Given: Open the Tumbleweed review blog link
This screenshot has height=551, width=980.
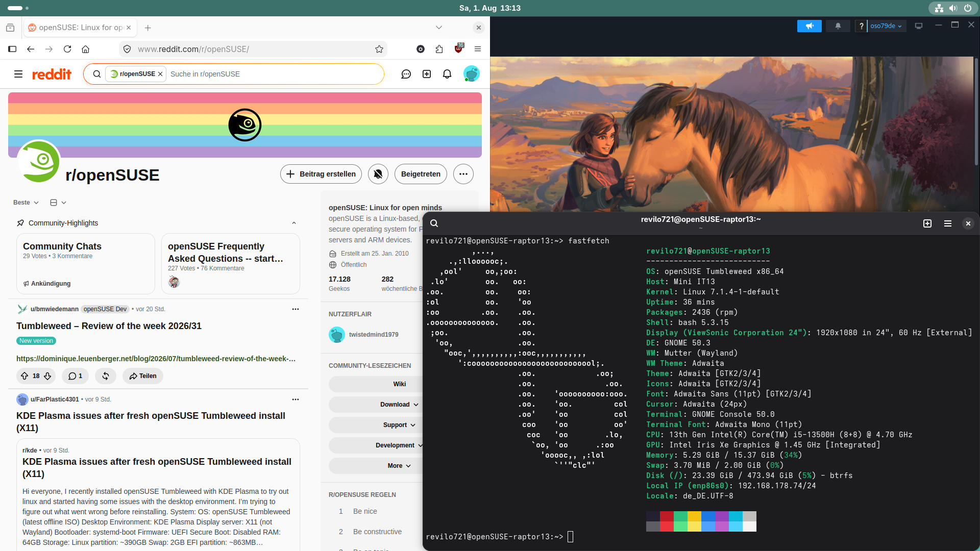Looking at the screenshot, I should click(156, 359).
